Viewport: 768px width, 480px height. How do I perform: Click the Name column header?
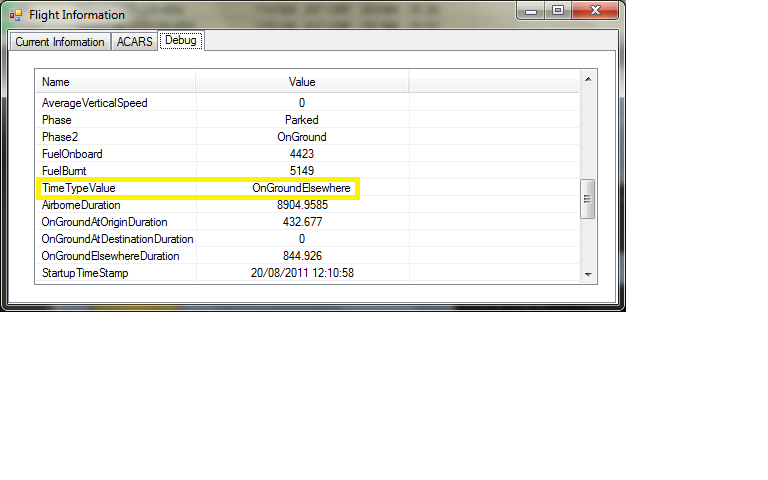coord(115,82)
